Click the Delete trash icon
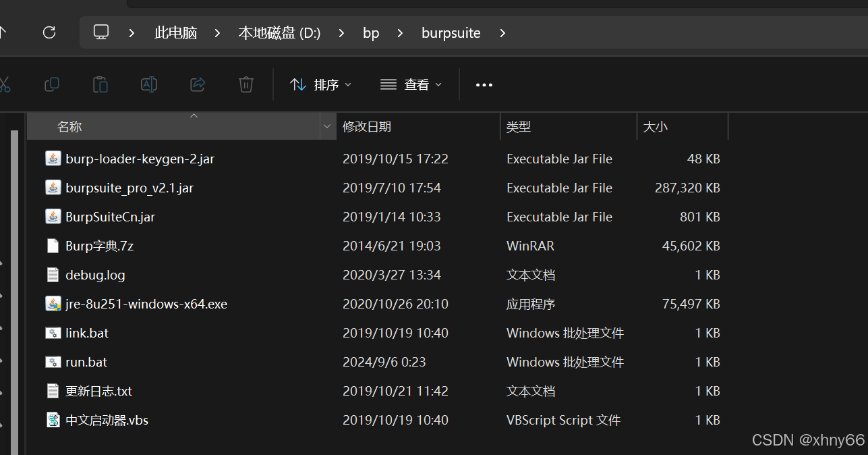 pos(246,84)
